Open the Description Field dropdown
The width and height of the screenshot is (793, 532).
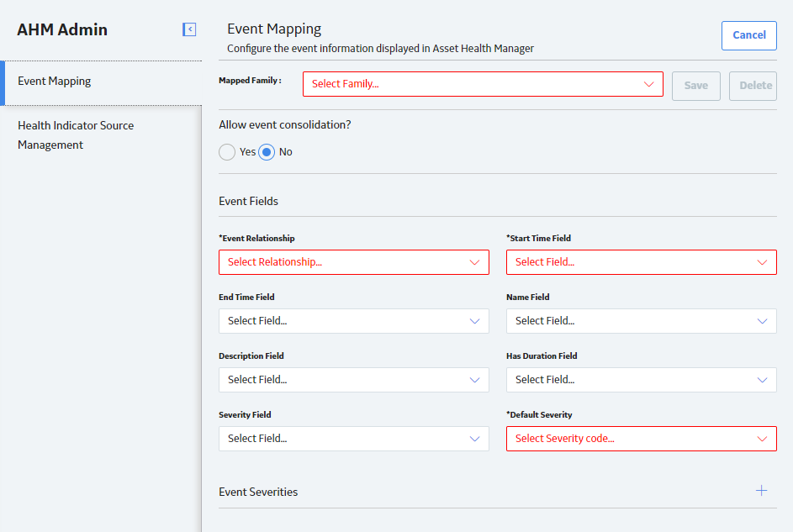[354, 380]
